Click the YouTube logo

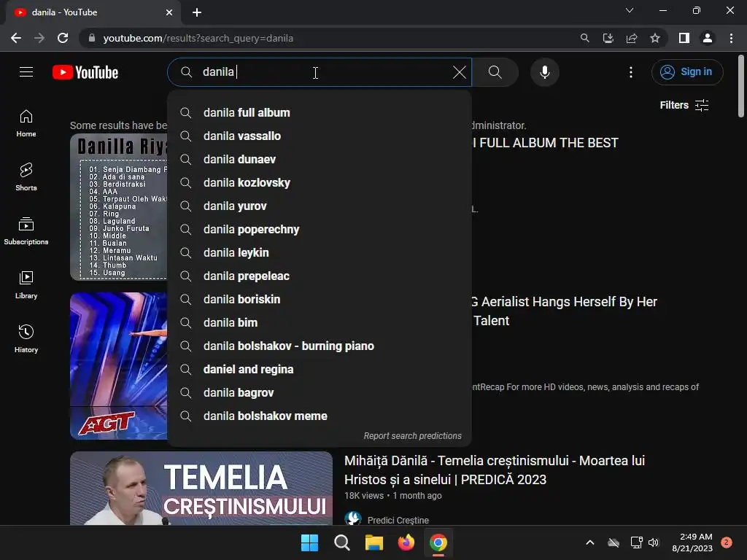pyautogui.click(x=85, y=72)
